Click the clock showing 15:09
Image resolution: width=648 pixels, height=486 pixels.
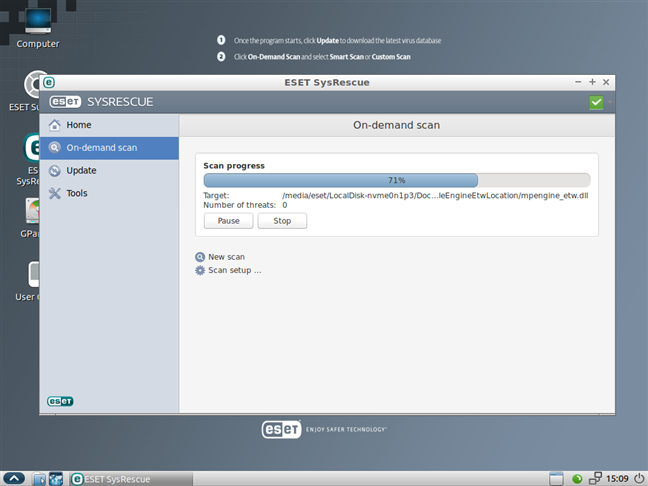(x=617, y=479)
